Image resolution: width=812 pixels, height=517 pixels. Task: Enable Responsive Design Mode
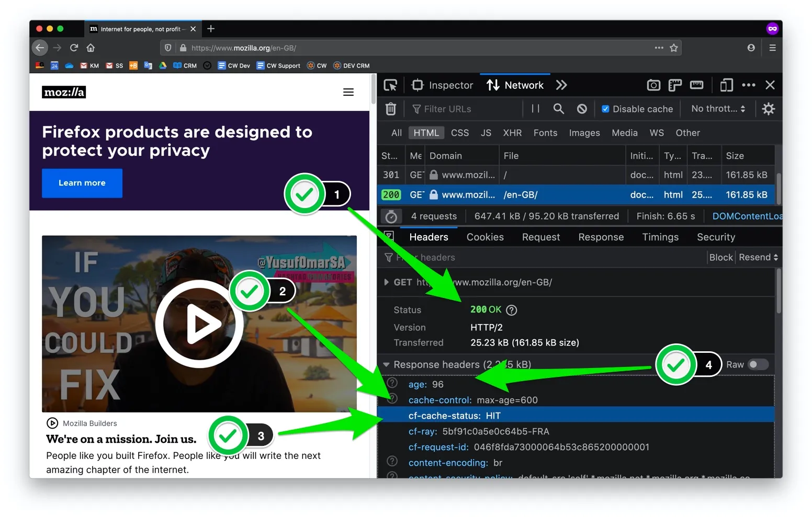coord(726,85)
